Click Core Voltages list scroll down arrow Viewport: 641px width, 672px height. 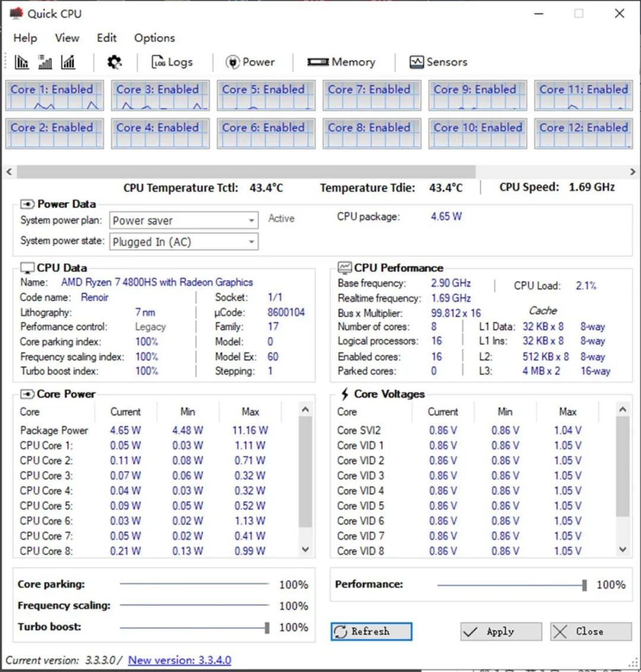pyautogui.click(x=623, y=549)
